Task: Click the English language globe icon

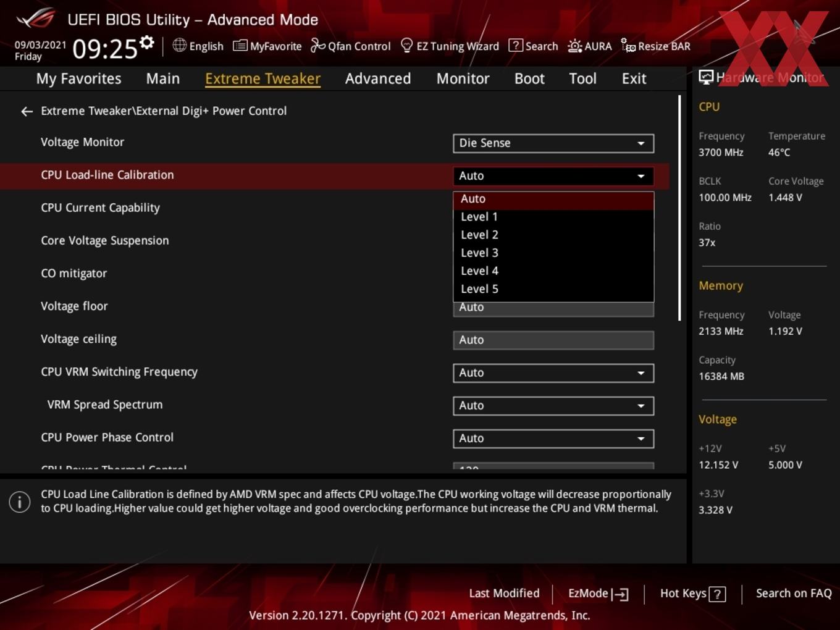Action: (x=179, y=45)
